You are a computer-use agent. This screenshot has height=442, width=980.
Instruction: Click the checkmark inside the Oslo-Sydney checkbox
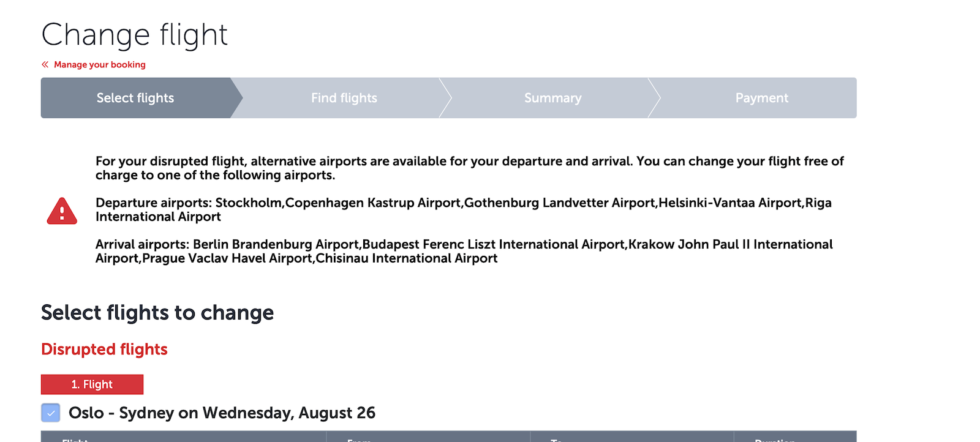[x=51, y=413]
